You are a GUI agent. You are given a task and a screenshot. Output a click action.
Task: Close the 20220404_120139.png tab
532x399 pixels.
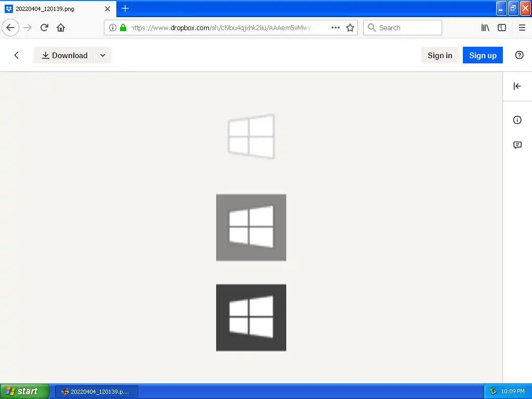(108, 9)
